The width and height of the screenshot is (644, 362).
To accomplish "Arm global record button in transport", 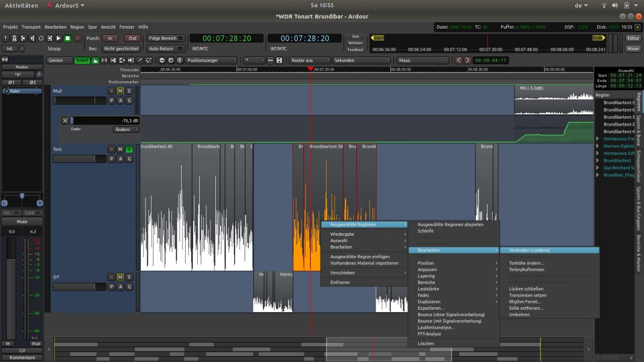I will [77, 38].
